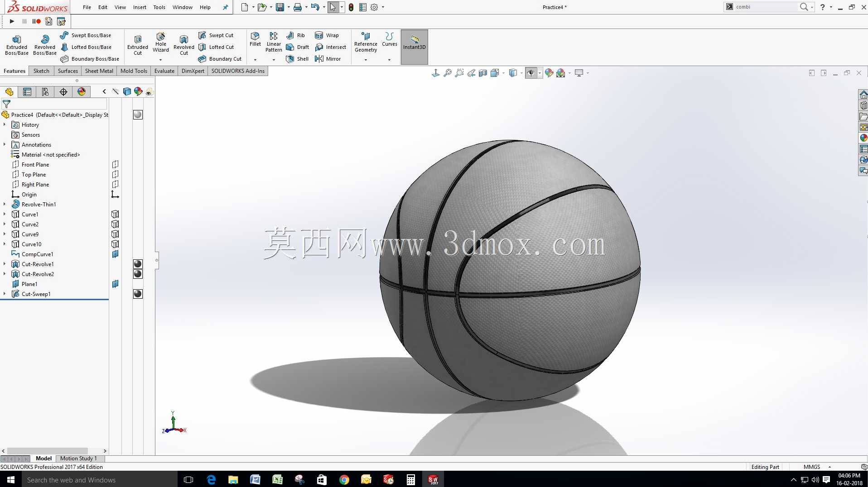Select the Revolved Cut tool
868x487 pixels.
[184, 44]
